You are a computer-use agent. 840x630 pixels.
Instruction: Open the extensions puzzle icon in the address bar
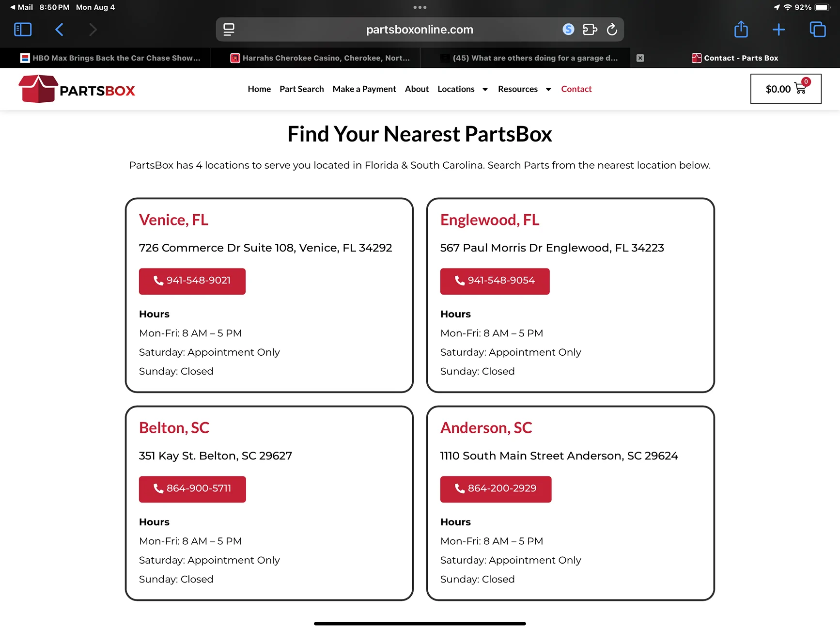pyautogui.click(x=590, y=30)
